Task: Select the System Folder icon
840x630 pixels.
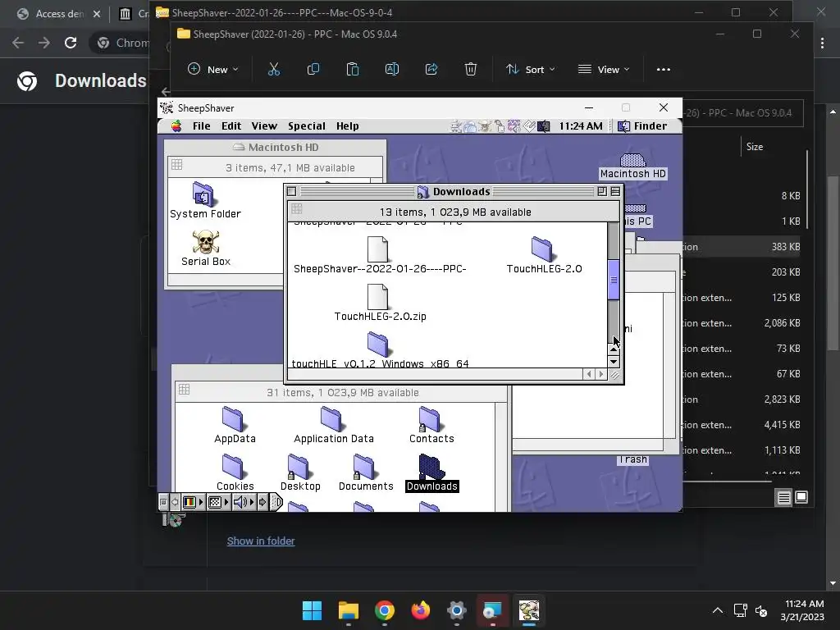Action: click(x=203, y=194)
